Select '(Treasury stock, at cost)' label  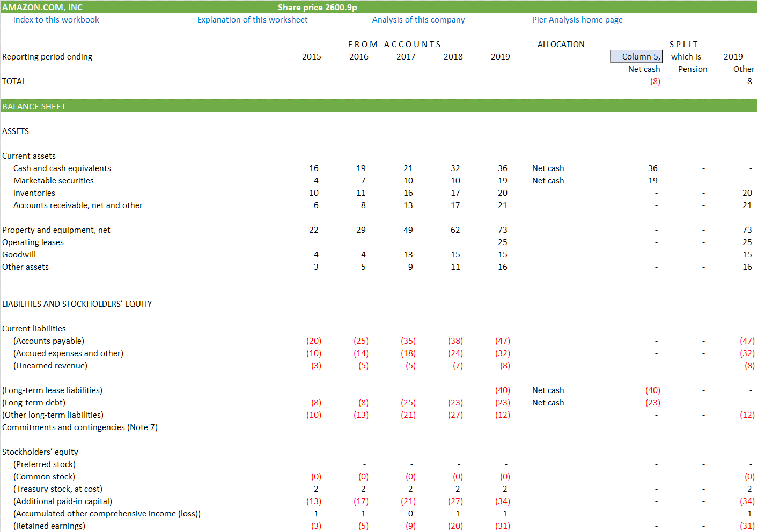(58, 489)
